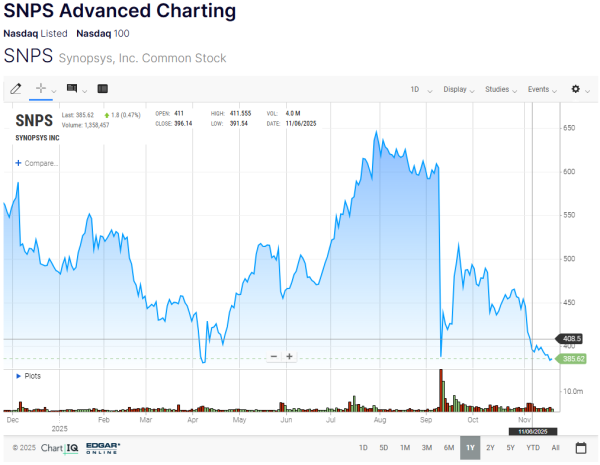The width and height of the screenshot is (600, 465).
Task: Select the 5D time range
Action: [384, 447]
